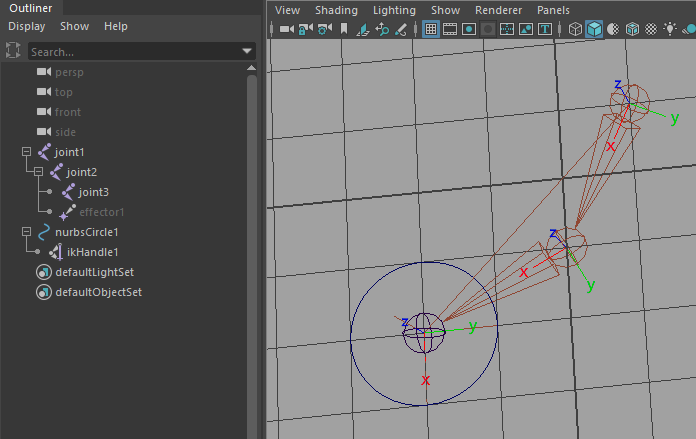Open the Outliner Show menu

pos(75,27)
